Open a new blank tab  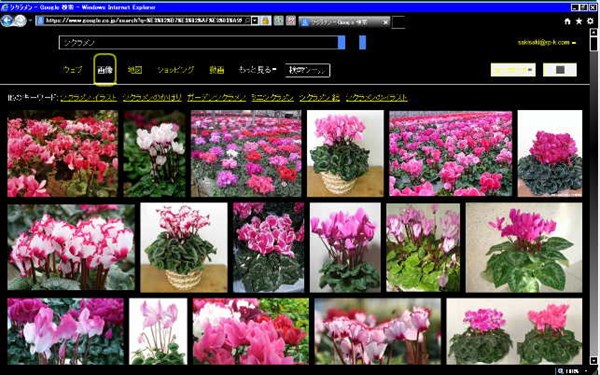pyautogui.click(x=398, y=22)
